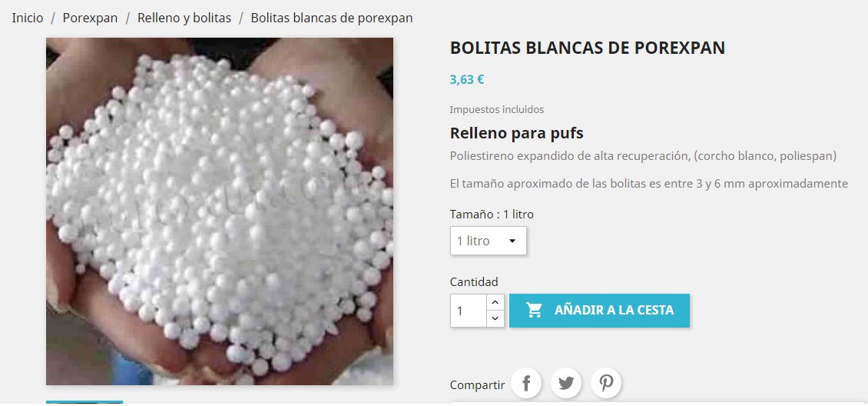Screen dimensions: 868x406
Task: Open the Tamaño 1 litro dropdown
Action: click(x=489, y=241)
